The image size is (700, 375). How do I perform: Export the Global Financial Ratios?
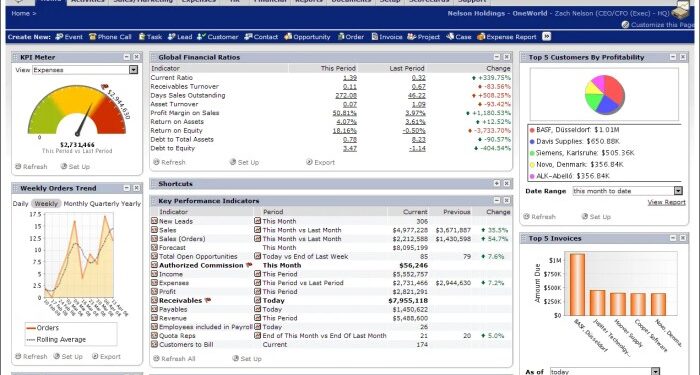321,162
